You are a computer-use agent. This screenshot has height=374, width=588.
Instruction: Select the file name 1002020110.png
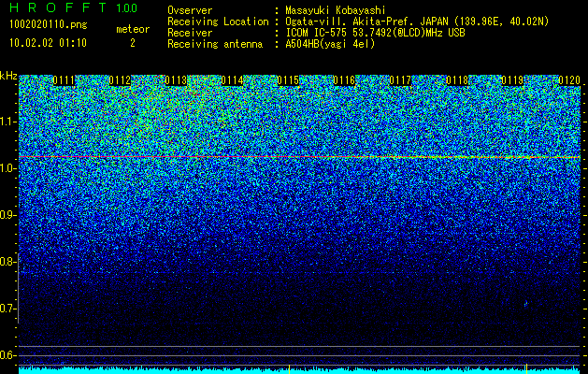tap(49, 25)
